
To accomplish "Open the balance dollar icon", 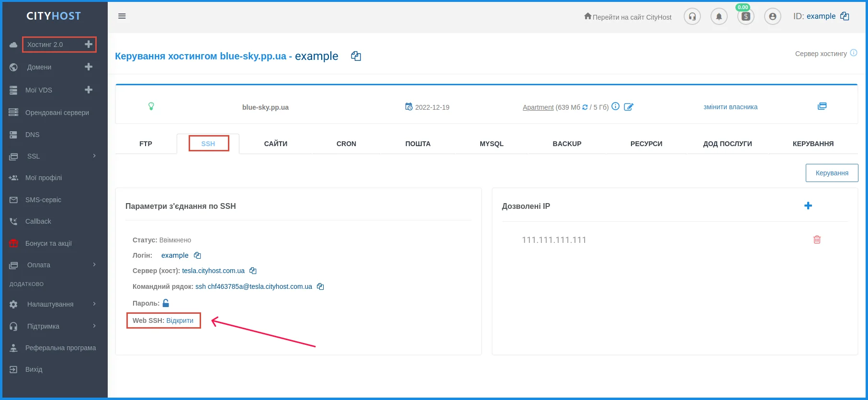I will tap(746, 16).
